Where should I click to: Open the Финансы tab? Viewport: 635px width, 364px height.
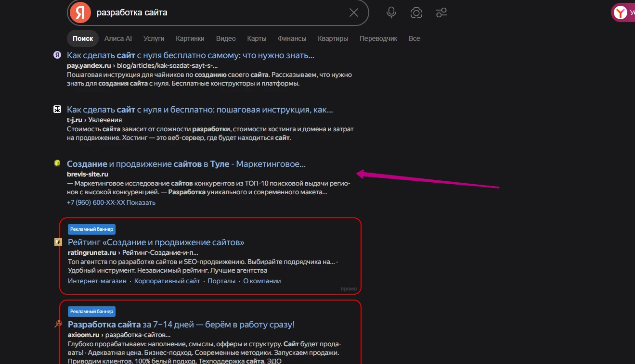[x=292, y=38]
